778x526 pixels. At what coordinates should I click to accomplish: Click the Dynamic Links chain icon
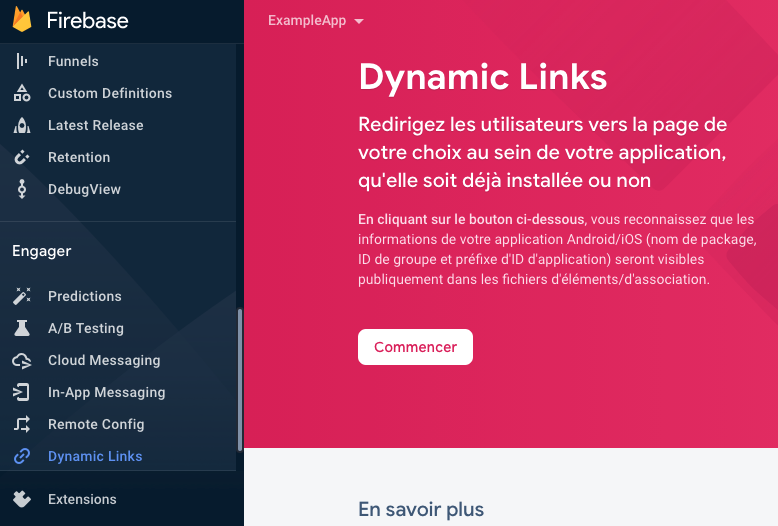[22, 456]
